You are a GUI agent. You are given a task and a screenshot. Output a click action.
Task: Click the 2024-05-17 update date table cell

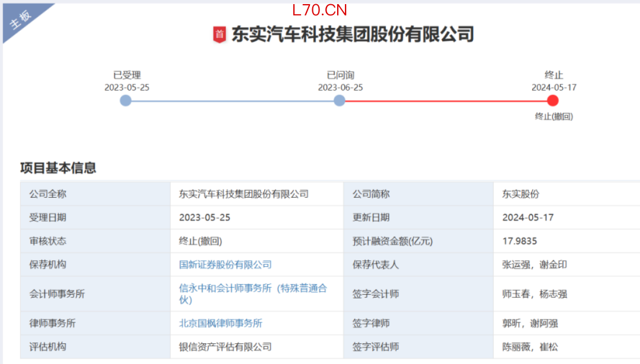567,218
